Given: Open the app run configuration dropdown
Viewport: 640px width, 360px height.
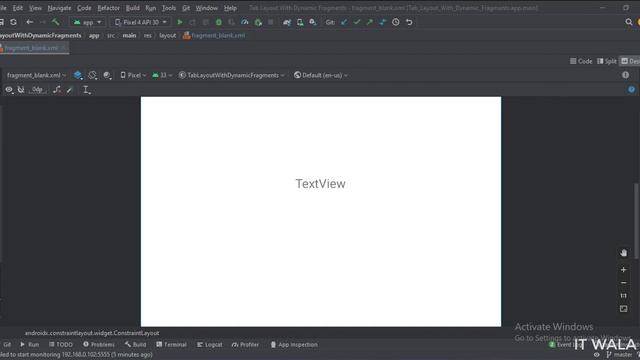Looking at the screenshot, I should click(87, 22).
